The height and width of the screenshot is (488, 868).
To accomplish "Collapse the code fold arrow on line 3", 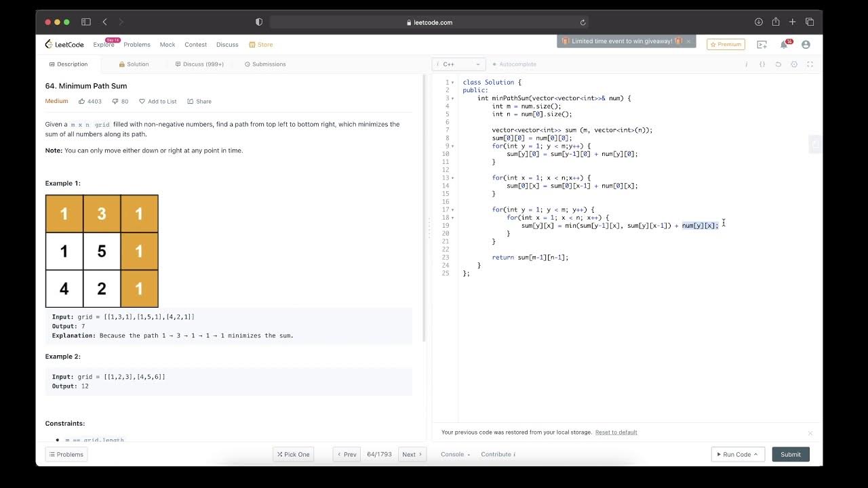I will point(453,98).
